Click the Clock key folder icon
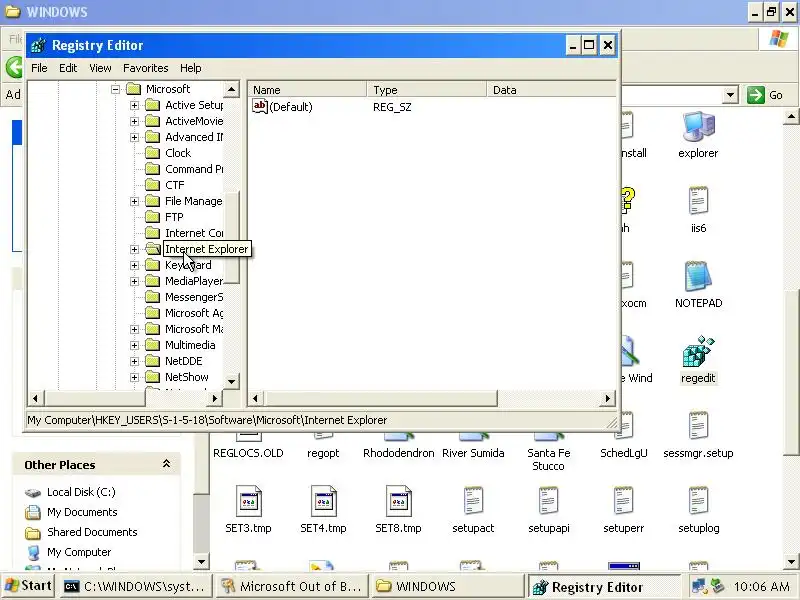 point(153,153)
